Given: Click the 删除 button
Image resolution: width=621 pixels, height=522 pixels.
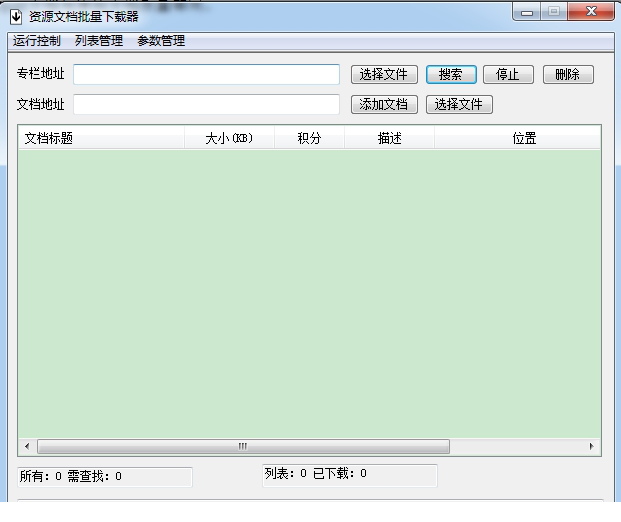Looking at the screenshot, I should tap(568, 74).
